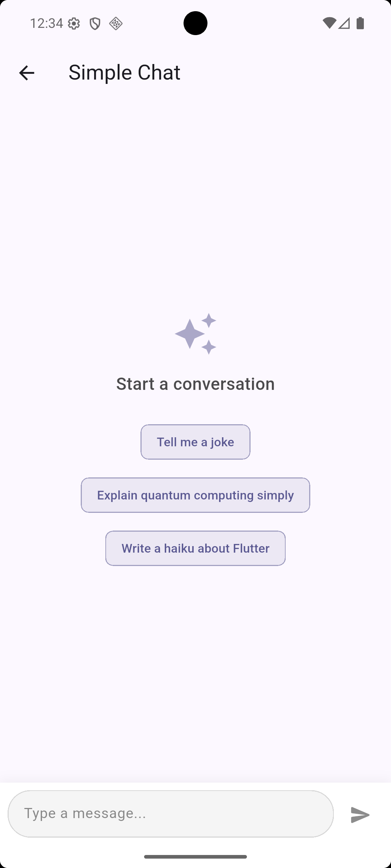
Task: Tap the shield icon in the status bar
Action: click(95, 23)
